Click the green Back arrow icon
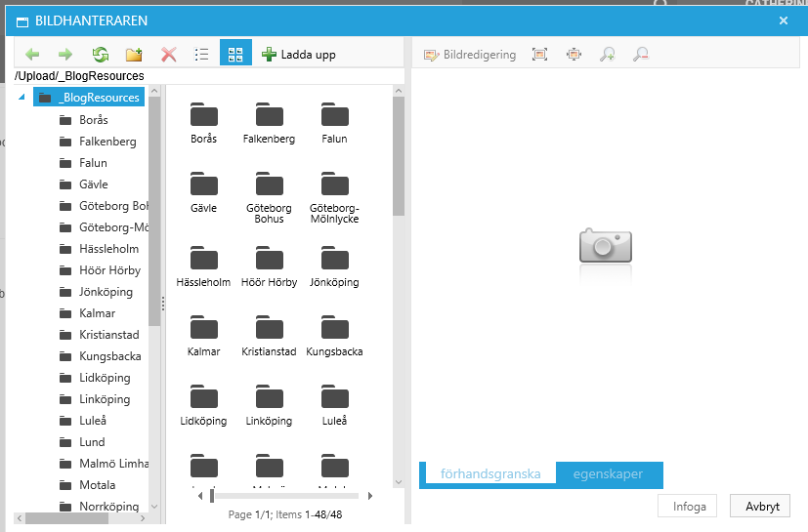 click(32, 54)
